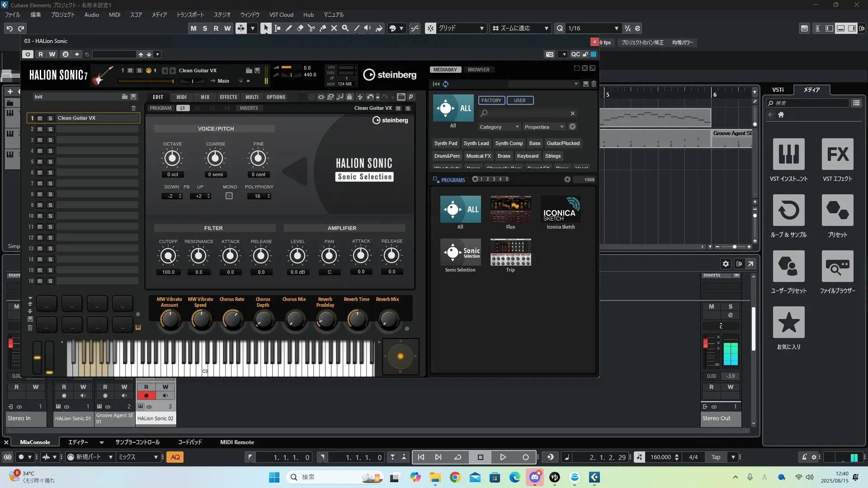Open the VST Instruments media tile
The height and width of the screenshot is (488, 868).
click(x=788, y=155)
